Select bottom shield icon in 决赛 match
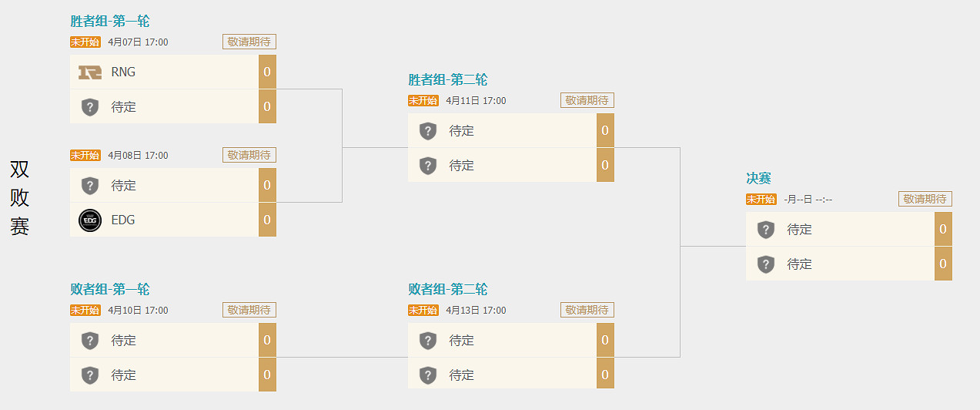980x410 pixels. pyautogui.click(x=765, y=264)
